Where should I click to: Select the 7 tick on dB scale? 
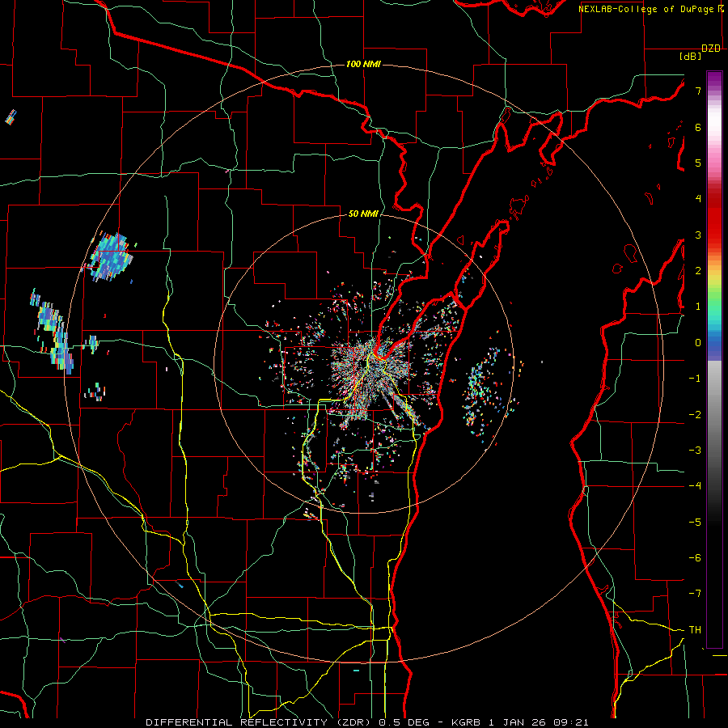[698, 91]
